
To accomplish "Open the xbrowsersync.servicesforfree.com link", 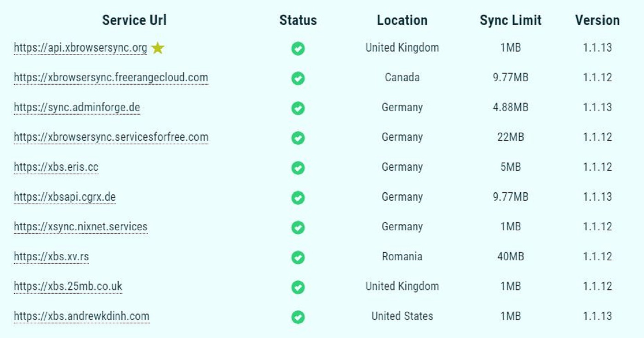I will (x=111, y=137).
